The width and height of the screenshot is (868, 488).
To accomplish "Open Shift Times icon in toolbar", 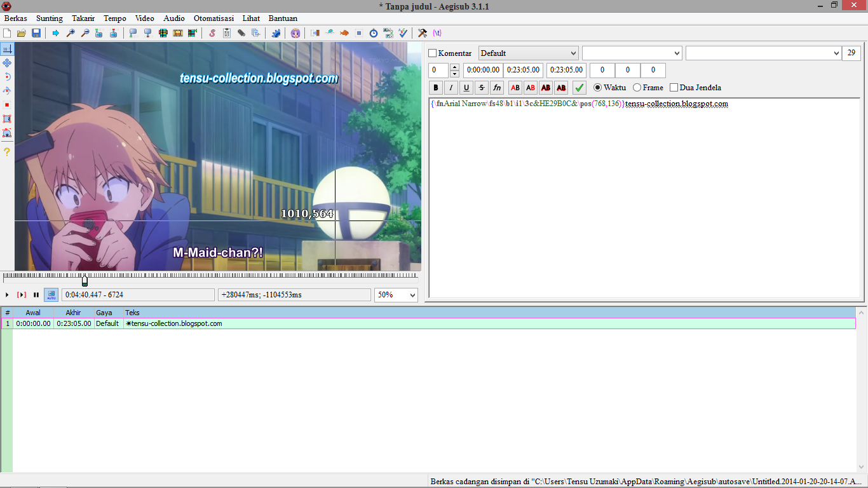I will 315,33.
